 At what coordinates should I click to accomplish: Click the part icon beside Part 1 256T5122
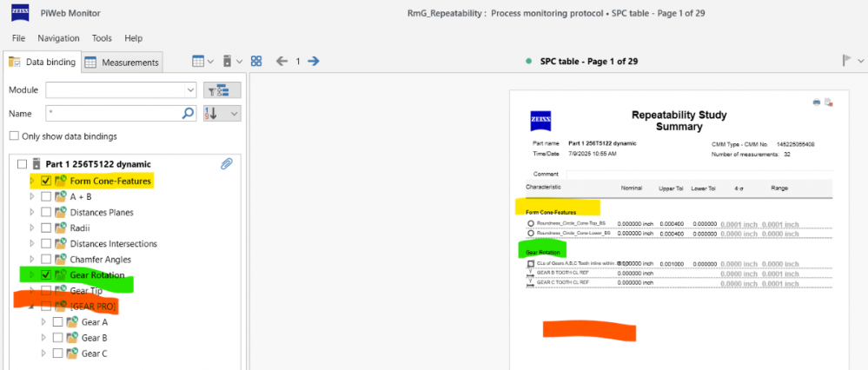[36, 164]
